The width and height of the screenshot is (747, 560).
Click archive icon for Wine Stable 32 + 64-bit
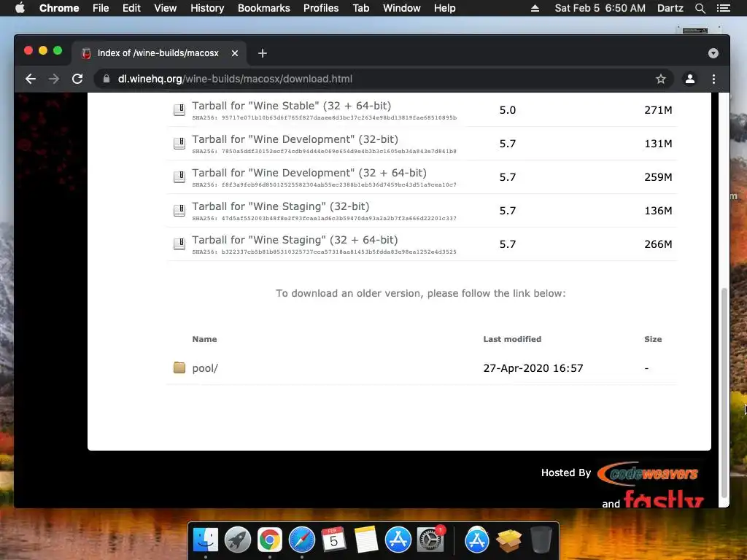pos(179,110)
